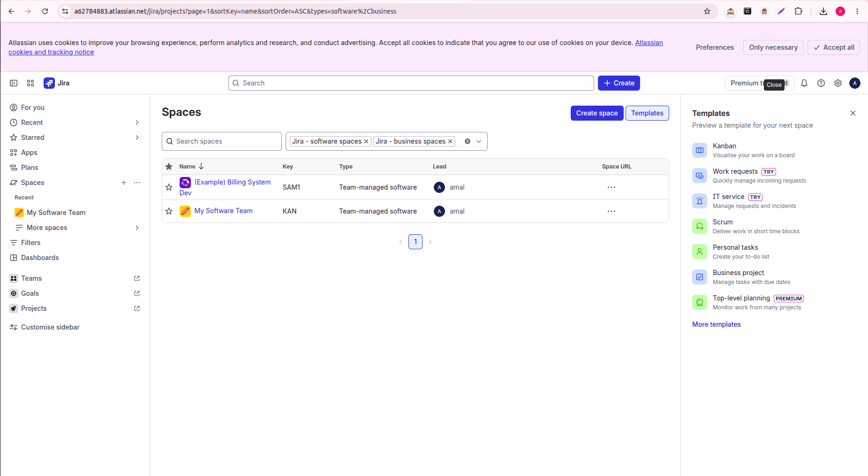This screenshot has width=868, height=476.
Task: Bookmark this page with star icon
Action: coord(707,11)
